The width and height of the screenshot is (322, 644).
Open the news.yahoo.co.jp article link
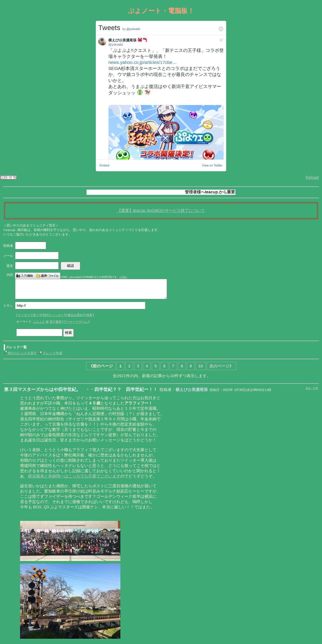pyautogui.click(x=142, y=62)
